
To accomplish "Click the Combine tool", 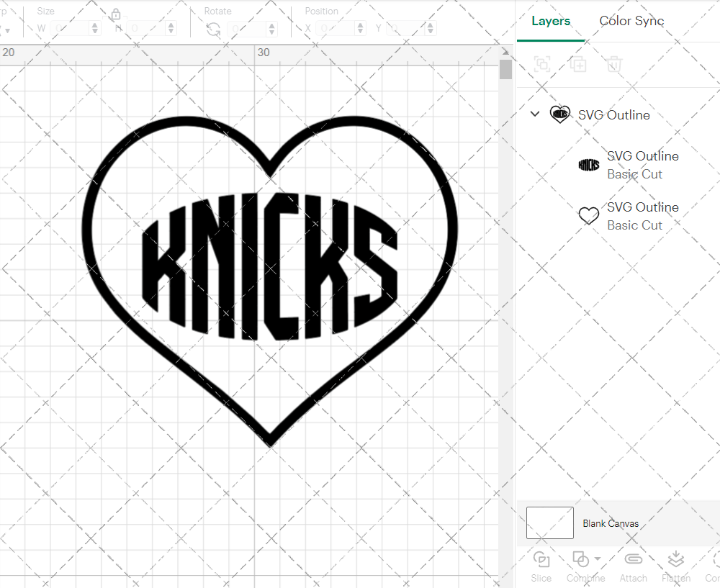I will 585,567.
